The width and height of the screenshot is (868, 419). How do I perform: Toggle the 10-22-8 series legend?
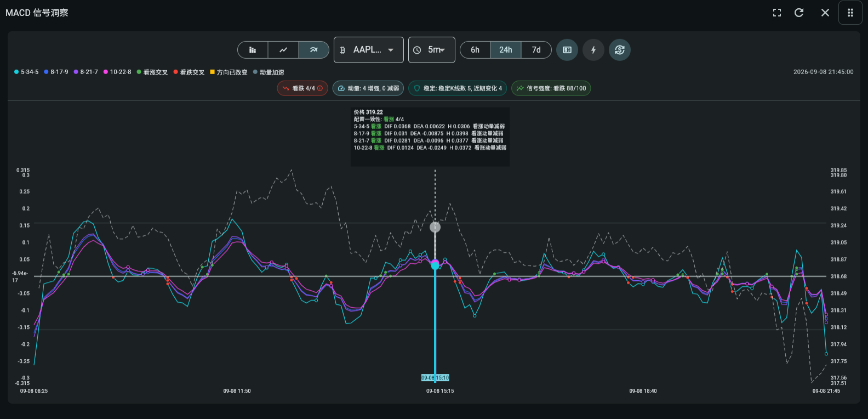(117, 72)
